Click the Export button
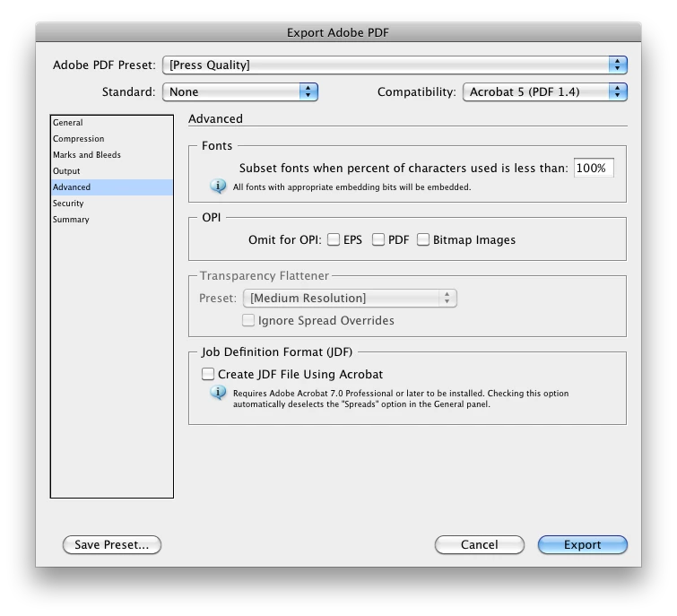 tap(583, 545)
